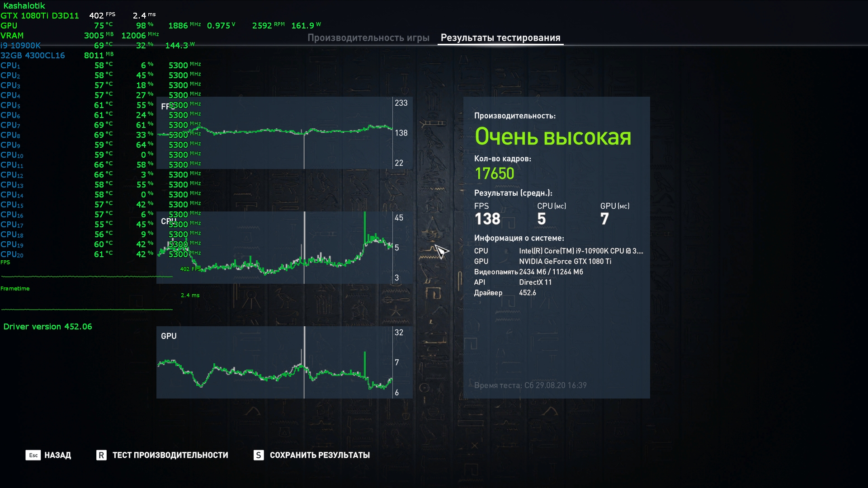
Task: Click the driver version 452.6 entry
Action: [527, 293]
